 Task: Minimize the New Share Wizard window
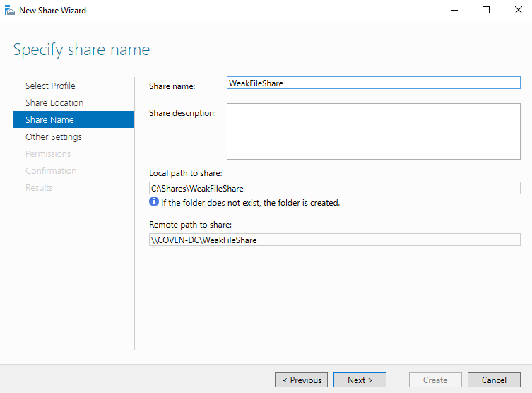(x=454, y=10)
